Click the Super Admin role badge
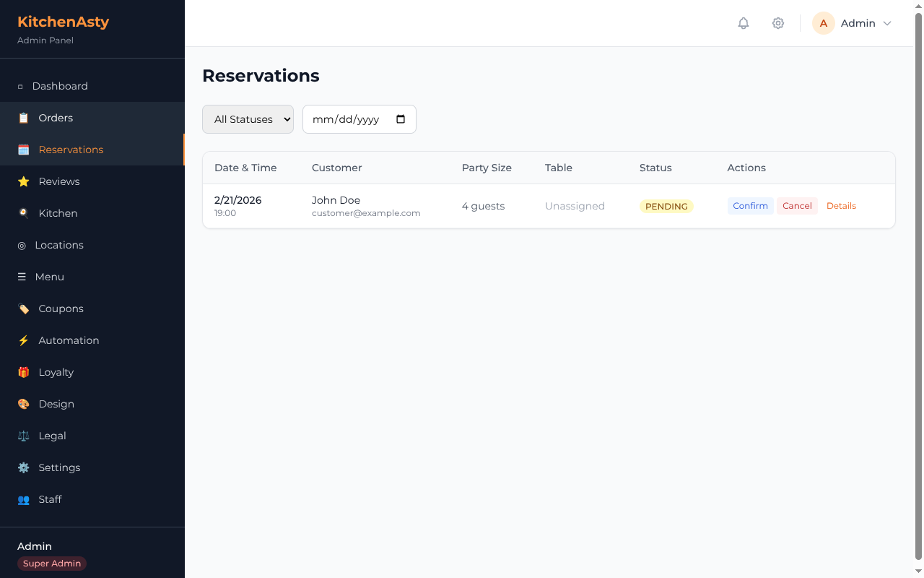The image size is (924, 578). click(51, 563)
